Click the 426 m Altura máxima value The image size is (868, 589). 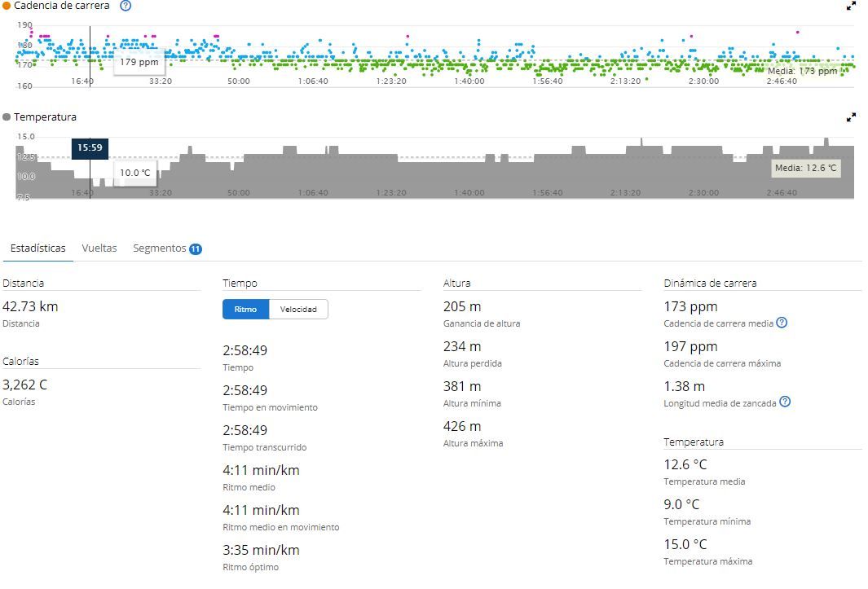(461, 426)
